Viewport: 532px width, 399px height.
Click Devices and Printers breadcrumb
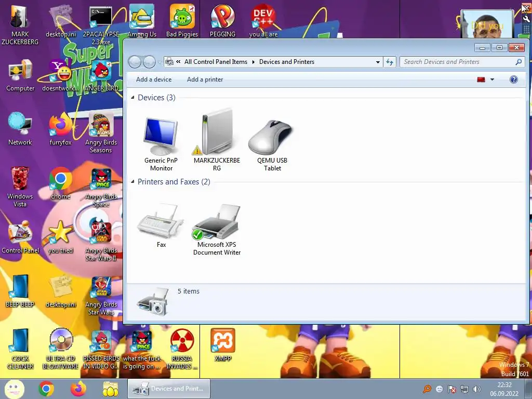pos(287,62)
